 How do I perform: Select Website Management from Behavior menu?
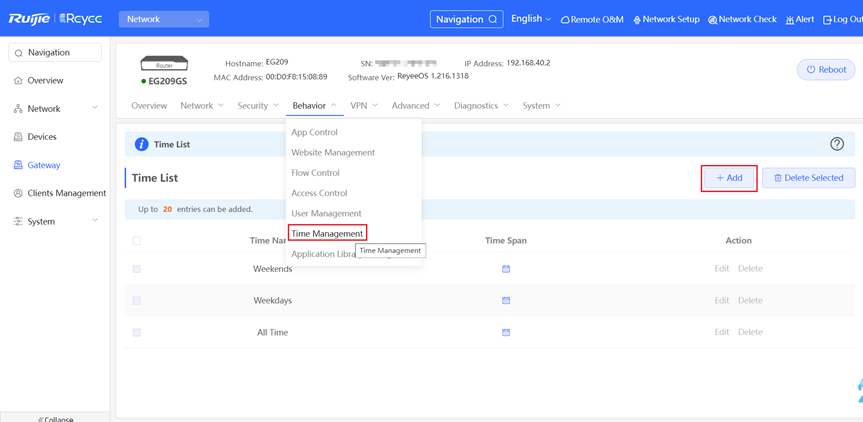pos(333,152)
